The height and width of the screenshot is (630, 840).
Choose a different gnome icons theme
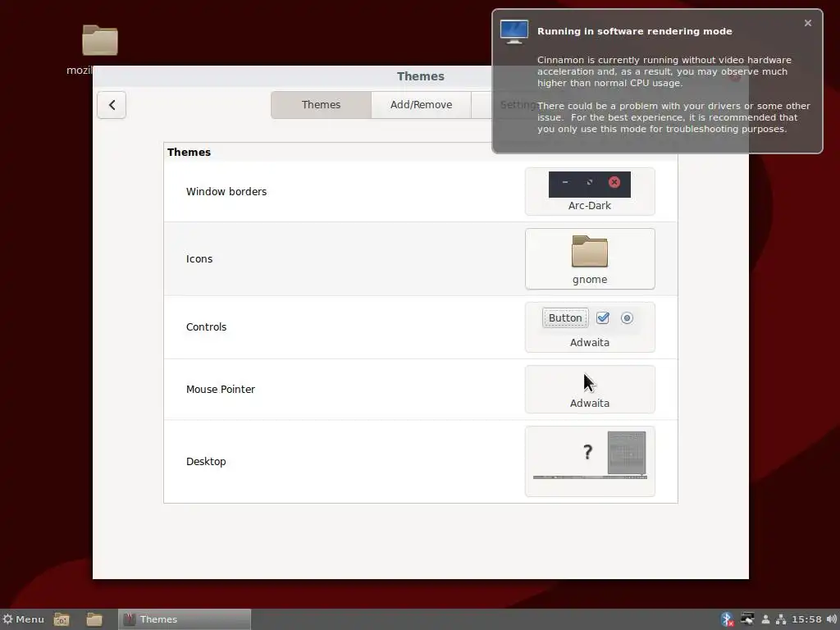[590, 258]
